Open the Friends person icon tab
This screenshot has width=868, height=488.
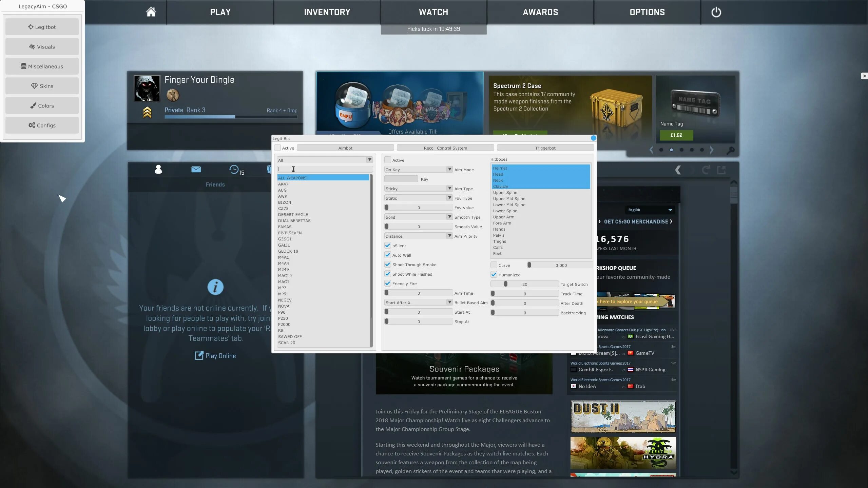pyautogui.click(x=158, y=169)
